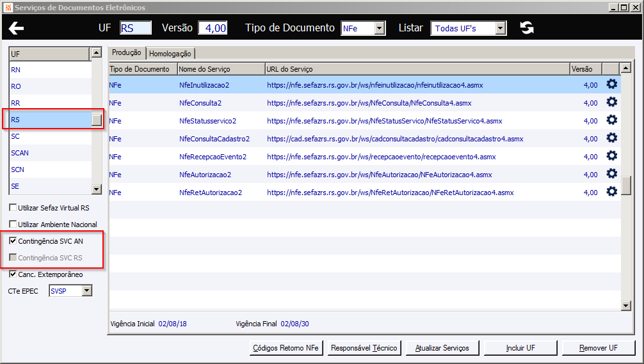Click Códigos Retorno NFe button
The width and height of the screenshot is (644, 364).
[286, 348]
